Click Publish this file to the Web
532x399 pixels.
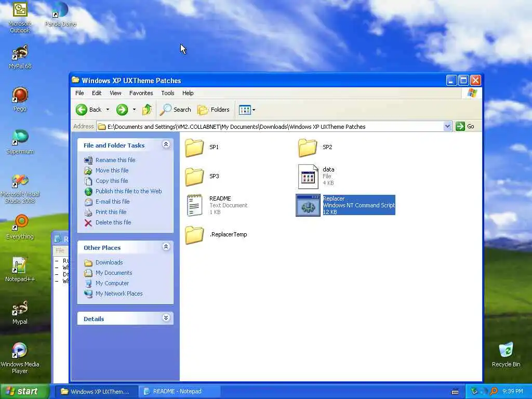click(129, 191)
